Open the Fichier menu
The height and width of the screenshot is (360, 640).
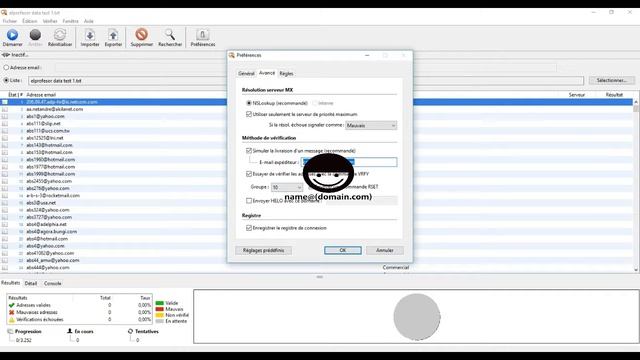pos(10,21)
